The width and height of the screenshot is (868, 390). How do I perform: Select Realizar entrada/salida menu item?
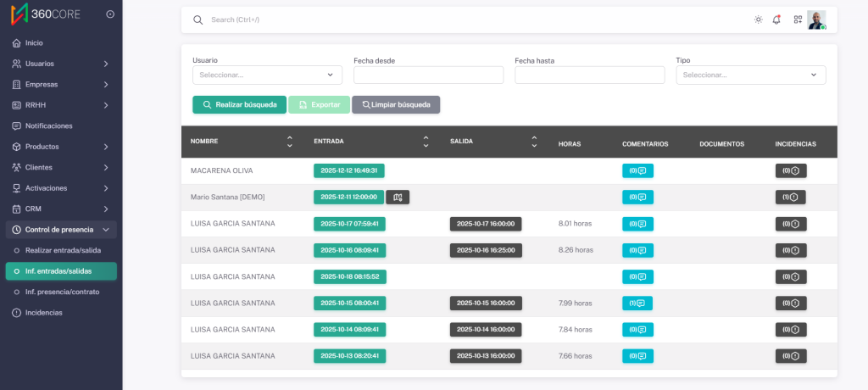pos(61,250)
